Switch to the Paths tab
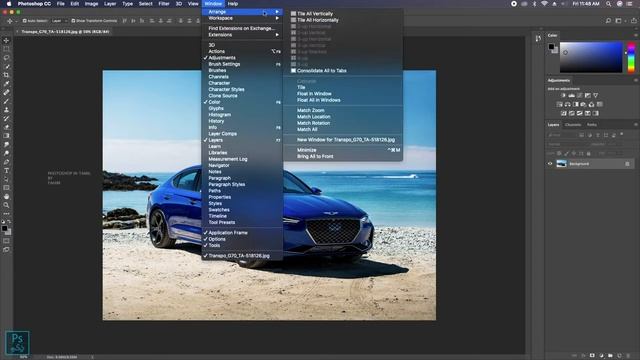 pos(591,125)
